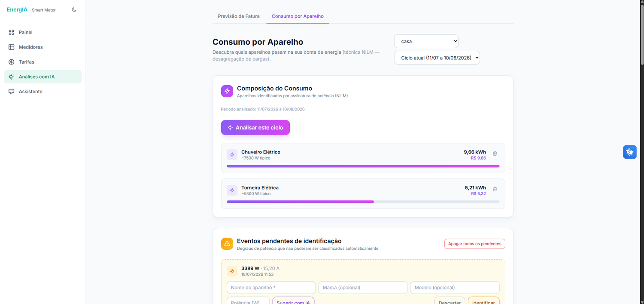Click the 5,21 kWh value
The width and height of the screenshot is (644, 304).
[x=475, y=188]
